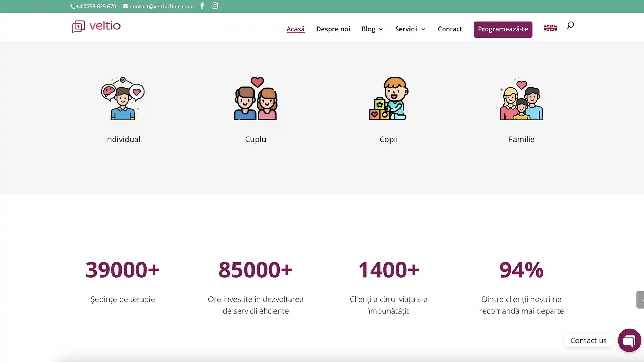
Task: Expand the Servicii dropdown menu
Action: coord(410,29)
